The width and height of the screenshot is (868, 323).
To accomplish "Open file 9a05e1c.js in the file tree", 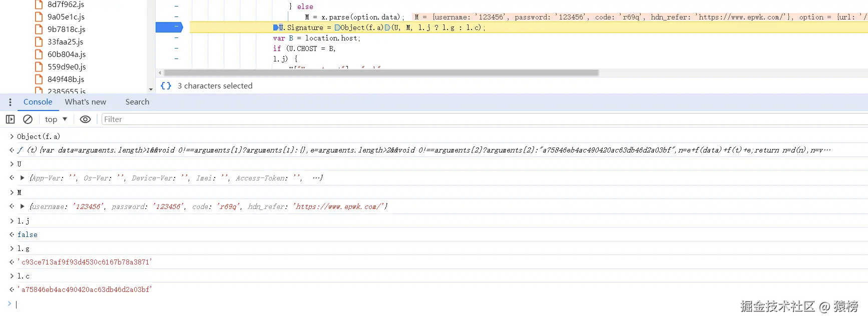I will (66, 16).
